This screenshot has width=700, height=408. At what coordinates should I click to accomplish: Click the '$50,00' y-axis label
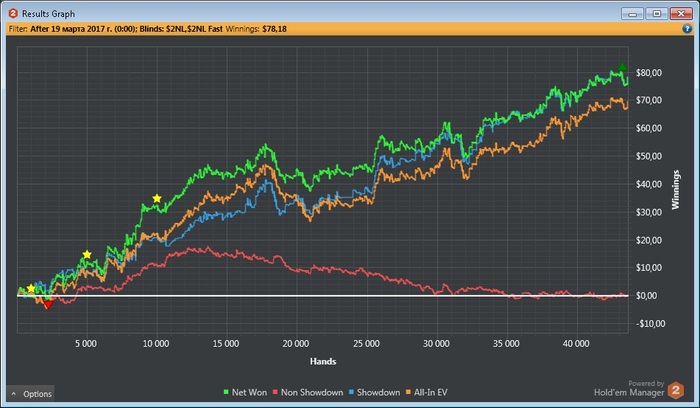pos(649,156)
